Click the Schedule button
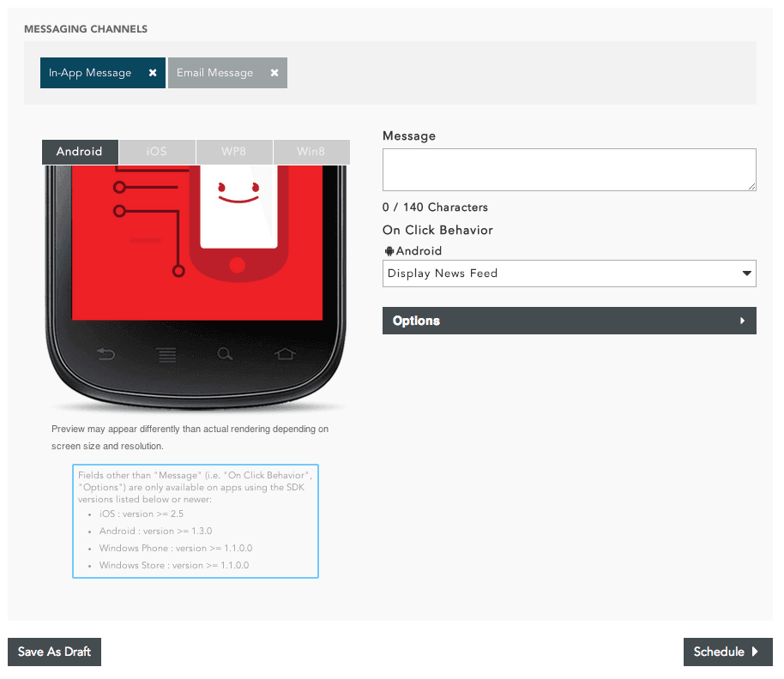 click(x=727, y=652)
